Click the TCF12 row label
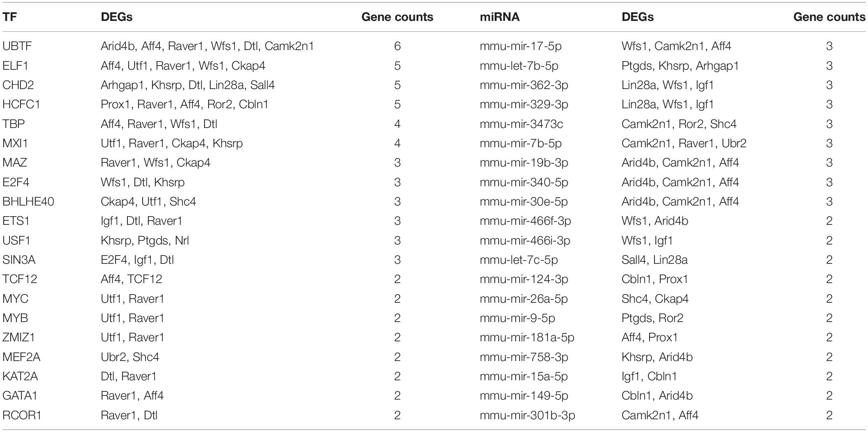This screenshot has height=432, width=868. 20,279
